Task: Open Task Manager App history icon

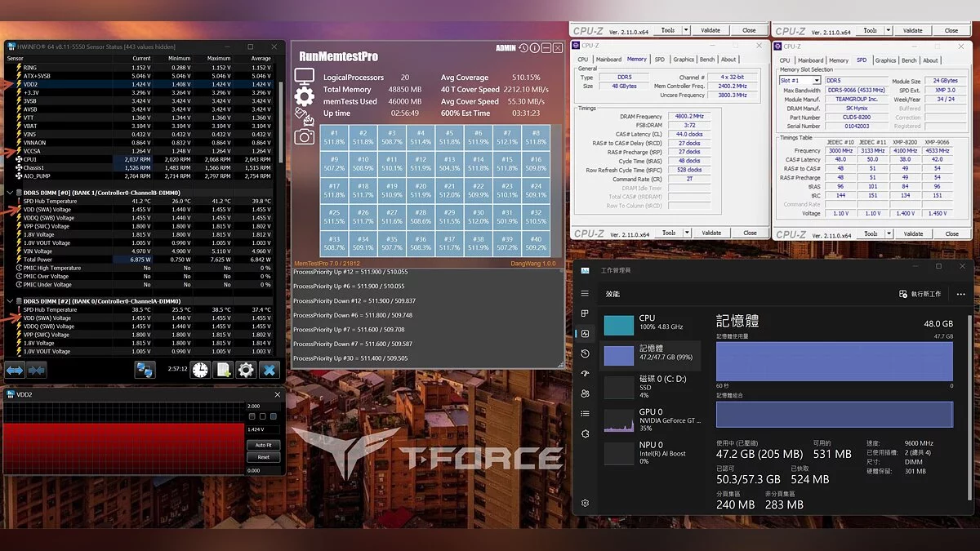Action: (585, 353)
